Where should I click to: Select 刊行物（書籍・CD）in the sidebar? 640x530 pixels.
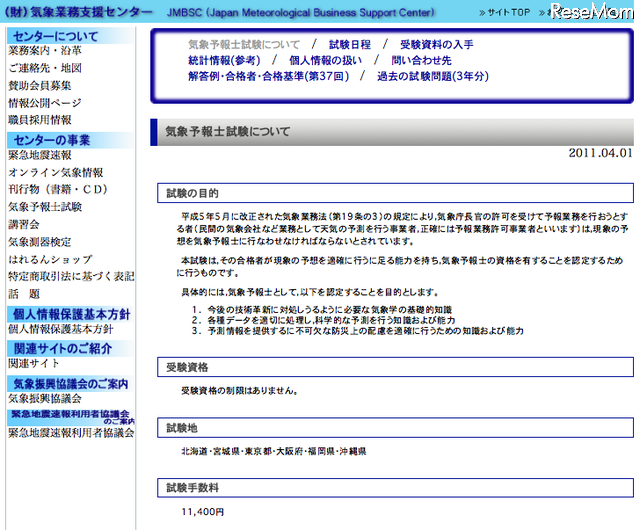pyautogui.click(x=57, y=189)
